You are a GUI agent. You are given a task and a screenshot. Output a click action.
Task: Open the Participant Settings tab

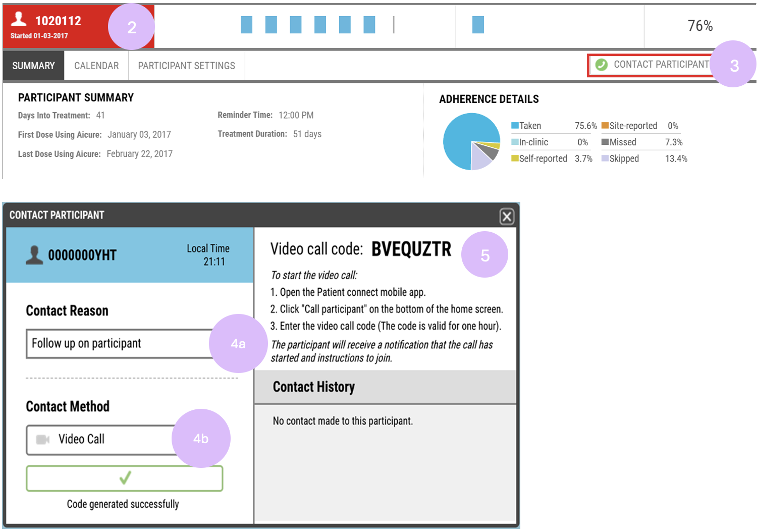click(186, 66)
